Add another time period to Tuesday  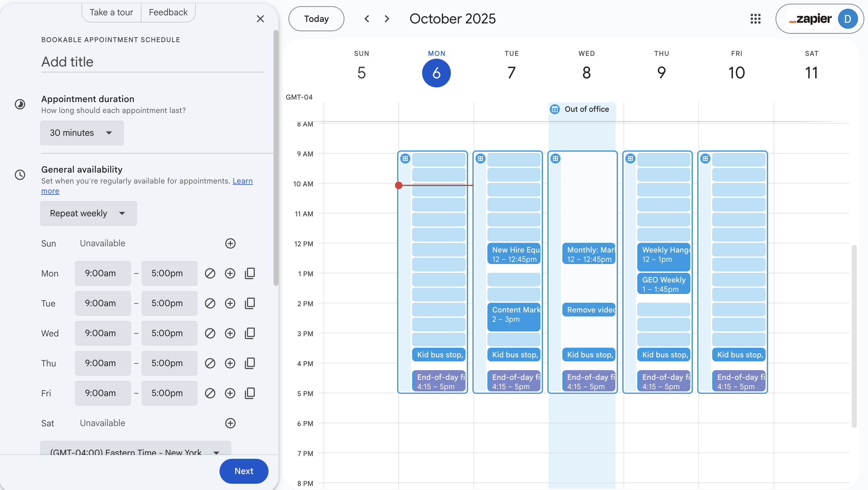[x=230, y=303]
